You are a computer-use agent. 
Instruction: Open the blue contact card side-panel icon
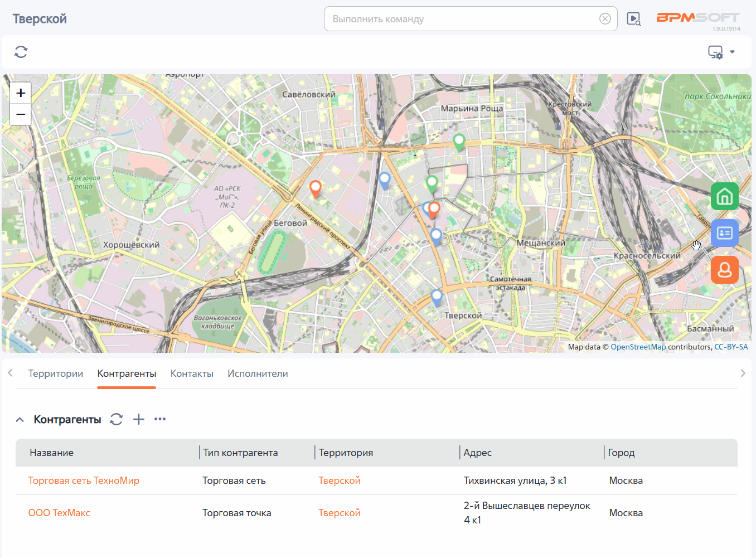coord(725,233)
